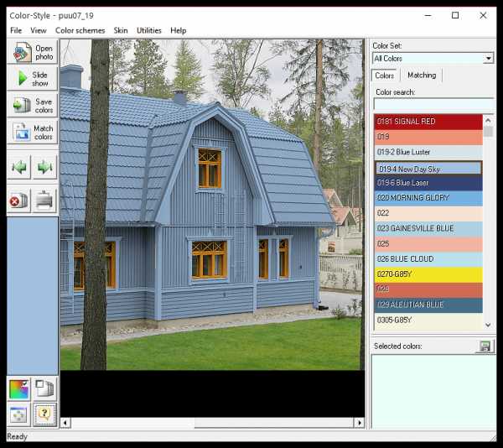Open the Utilities menu
This screenshot has width=503, height=448.
coord(149,30)
